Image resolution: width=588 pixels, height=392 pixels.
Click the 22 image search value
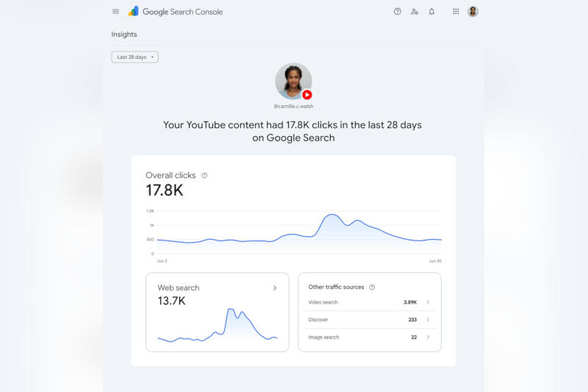pyautogui.click(x=414, y=338)
